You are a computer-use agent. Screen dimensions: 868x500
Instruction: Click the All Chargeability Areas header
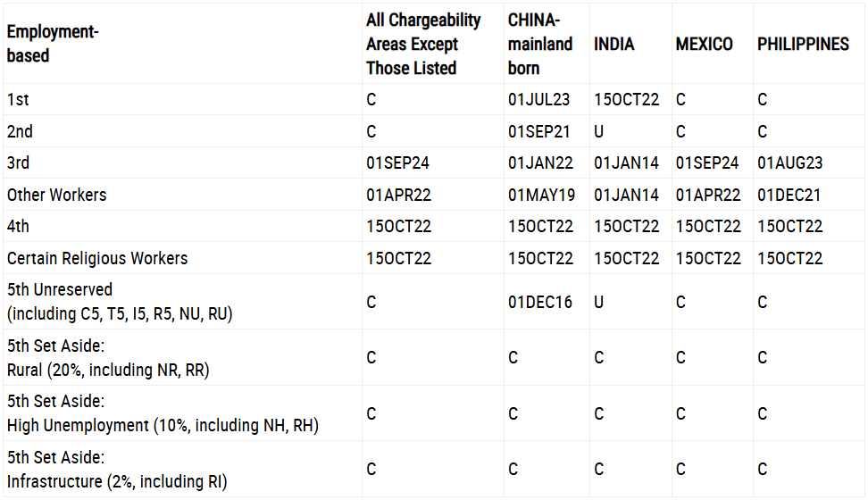click(x=423, y=45)
